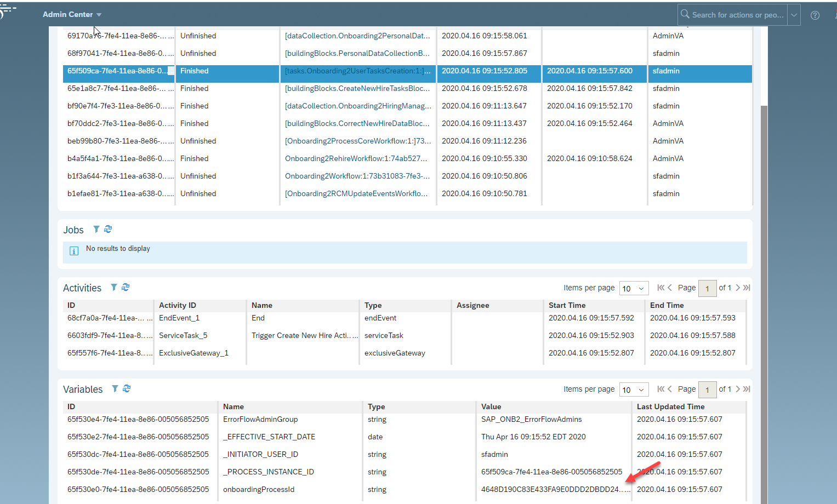837x504 pixels.
Task: Open buildingBlocks.CorrectNewHireDataBloc link
Action: click(357, 123)
